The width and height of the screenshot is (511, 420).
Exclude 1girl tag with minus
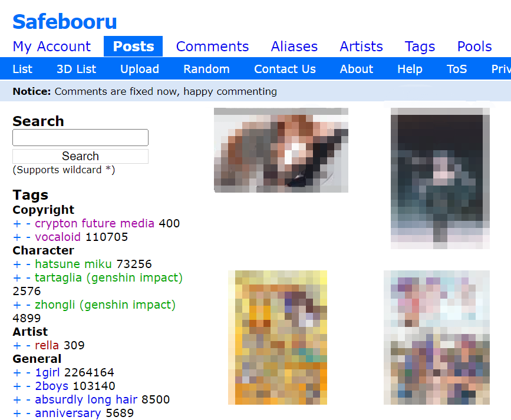(28, 372)
